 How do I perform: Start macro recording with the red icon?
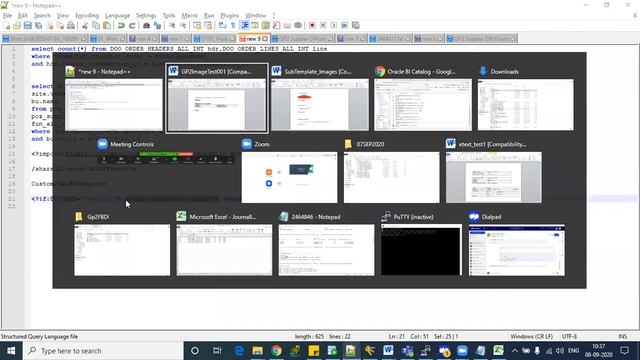click(312, 26)
